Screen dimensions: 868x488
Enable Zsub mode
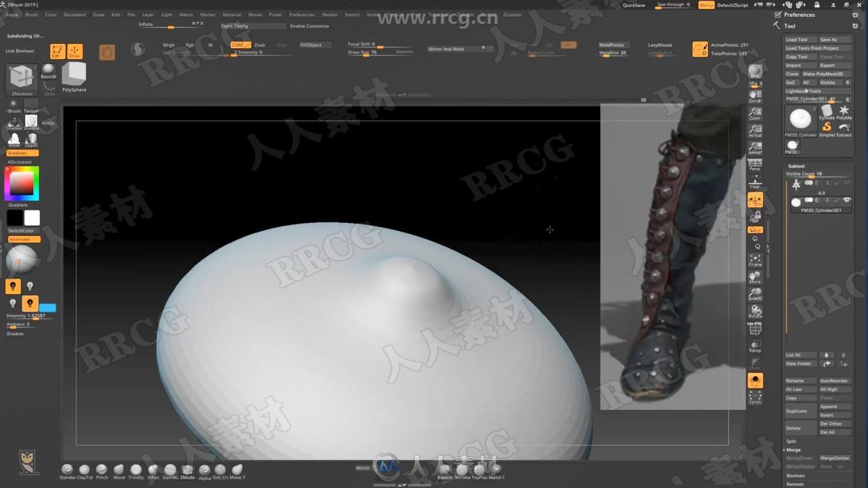[260, 45]
